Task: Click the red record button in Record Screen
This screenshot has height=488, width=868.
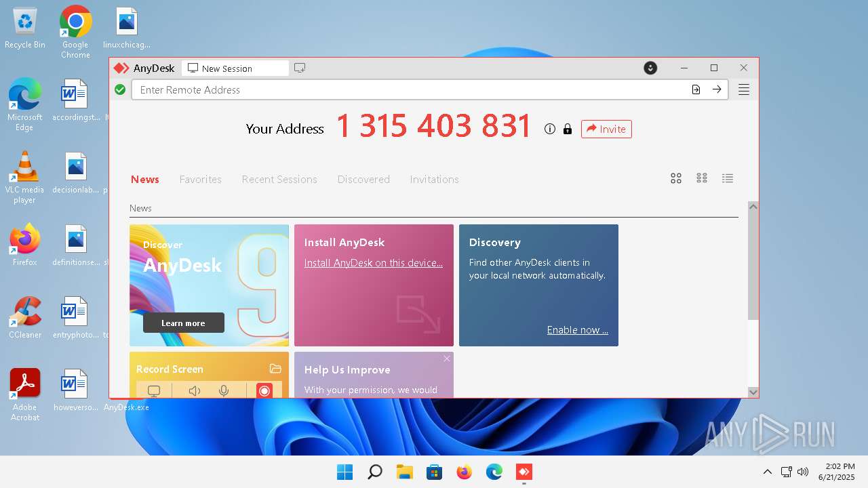Action: [264, 390]
